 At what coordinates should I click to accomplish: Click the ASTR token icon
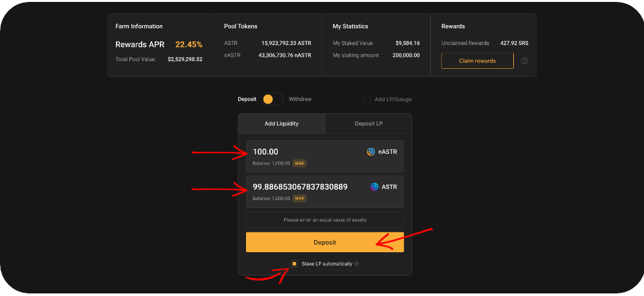[374, 187]
